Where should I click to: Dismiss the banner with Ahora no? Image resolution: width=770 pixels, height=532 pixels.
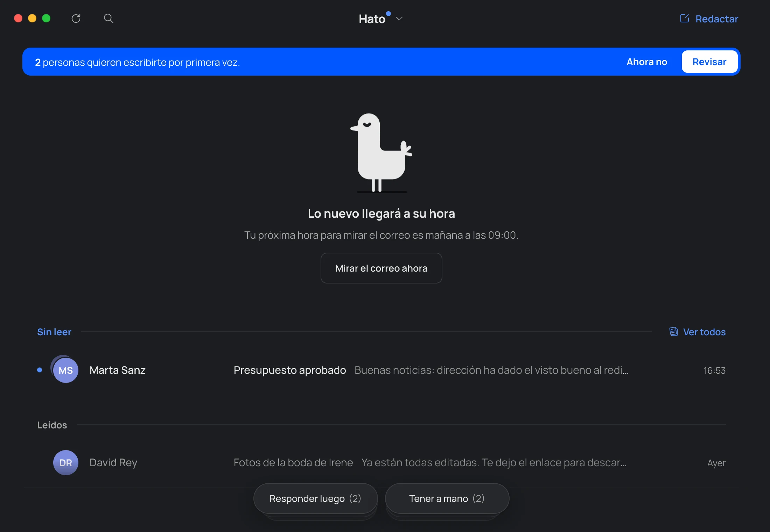[647, 62]
